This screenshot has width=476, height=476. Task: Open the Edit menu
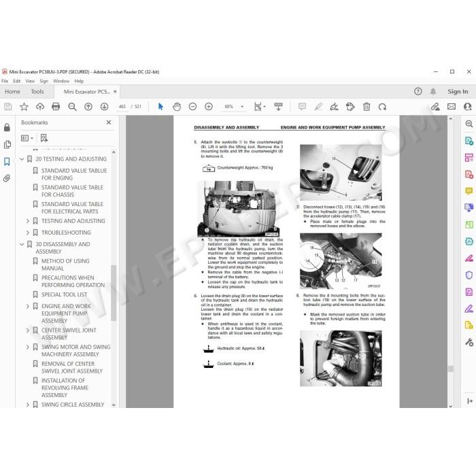[x=17, y=81]
